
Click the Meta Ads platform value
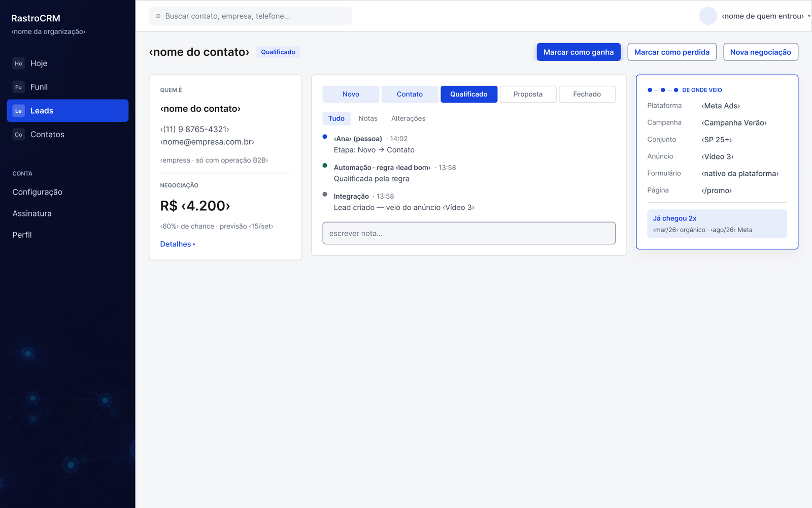click(721, 106)
